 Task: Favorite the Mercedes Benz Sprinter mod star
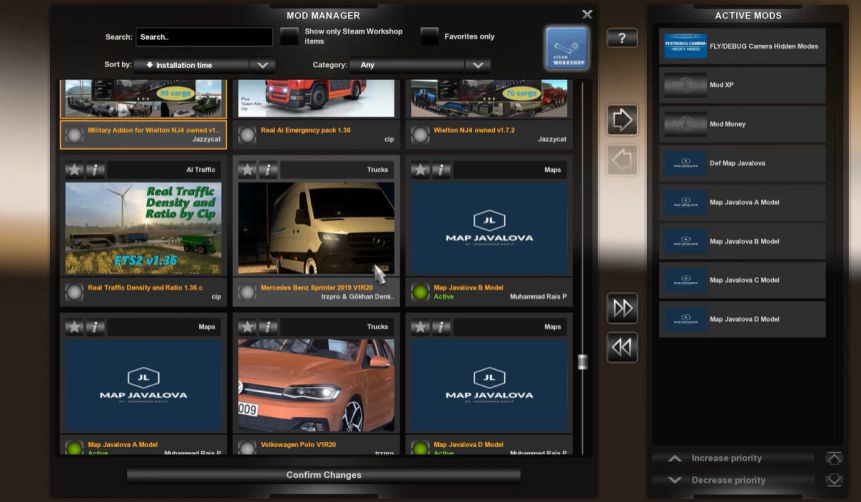[x=247, y=170]
